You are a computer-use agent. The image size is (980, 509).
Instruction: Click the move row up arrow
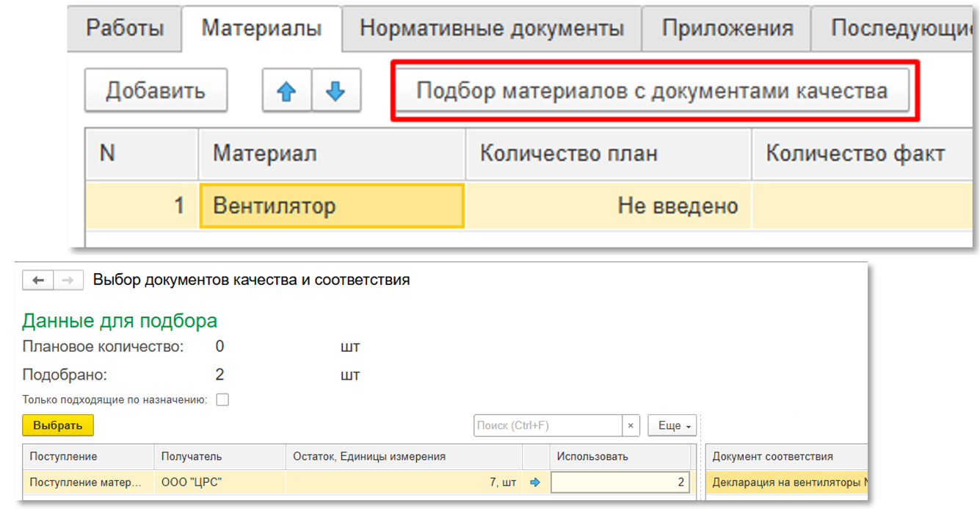click(287, 91)
